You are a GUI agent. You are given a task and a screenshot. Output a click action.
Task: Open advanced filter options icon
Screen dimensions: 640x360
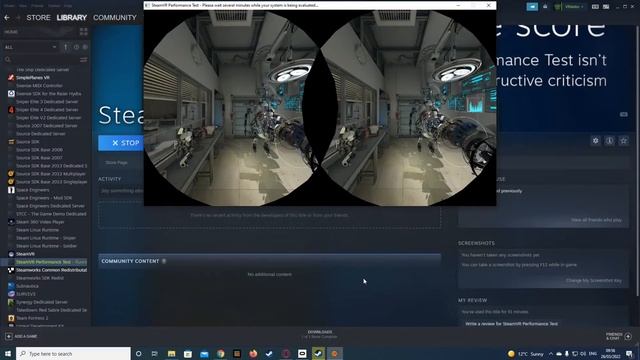pos(84,60)
